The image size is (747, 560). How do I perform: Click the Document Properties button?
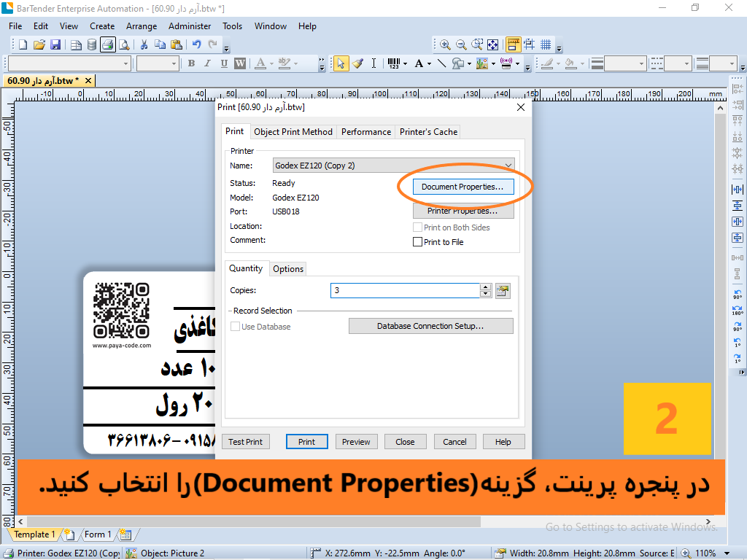click(x=462, y=187)
